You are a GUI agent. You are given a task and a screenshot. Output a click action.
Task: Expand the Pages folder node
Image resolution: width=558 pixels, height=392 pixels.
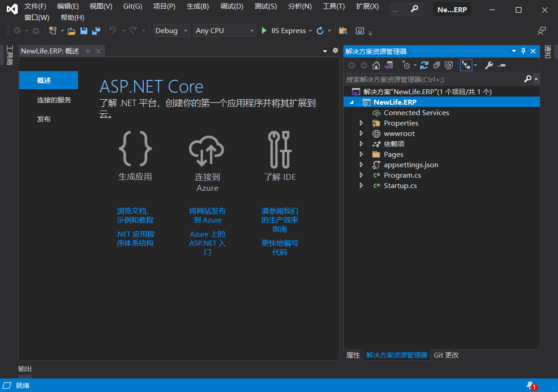(361, 155)
